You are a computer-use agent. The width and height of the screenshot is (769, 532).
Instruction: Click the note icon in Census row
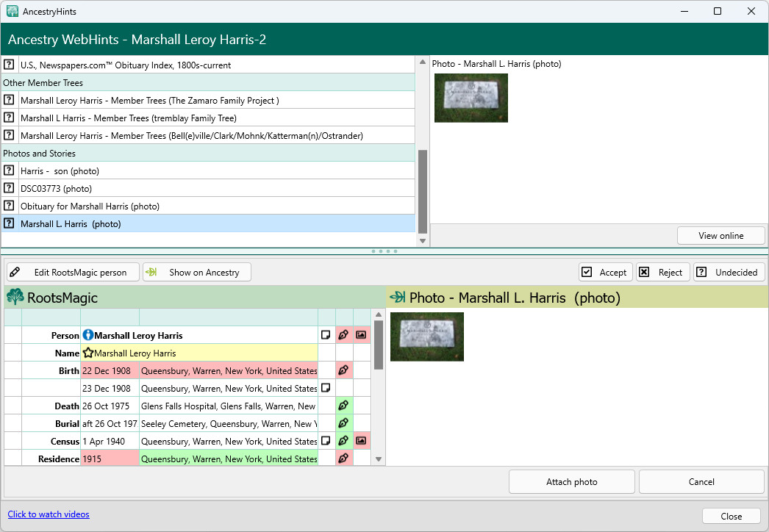pyautogui.click(x=326, y=441)
